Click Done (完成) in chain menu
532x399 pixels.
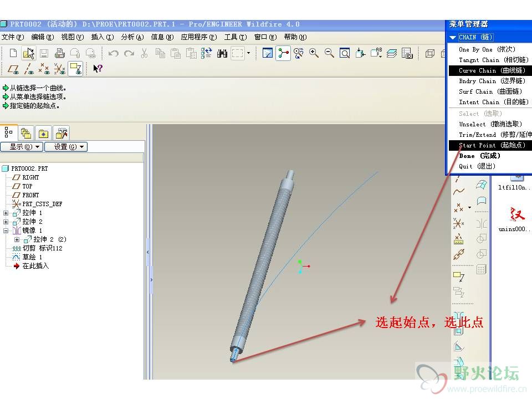click(x=479, y=156)
